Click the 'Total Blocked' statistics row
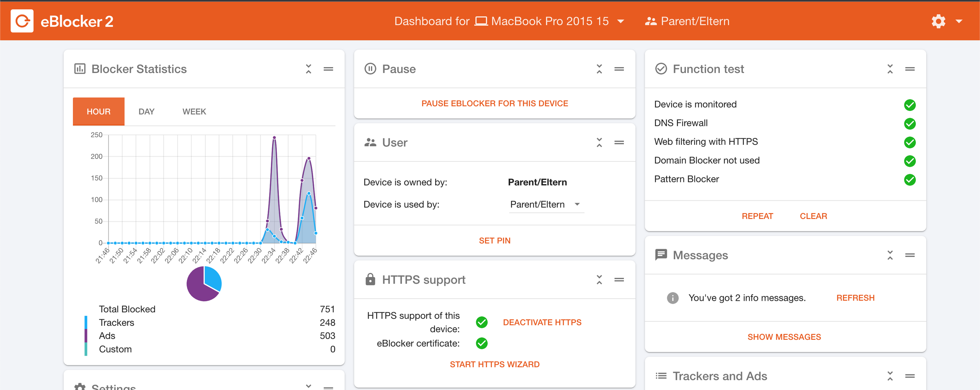The height and width of the screenshot is (390, 980). [210, 309]
